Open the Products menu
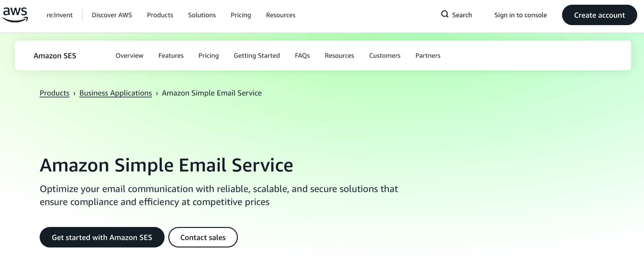Screen dimensions: 644x259 [160, 15]
